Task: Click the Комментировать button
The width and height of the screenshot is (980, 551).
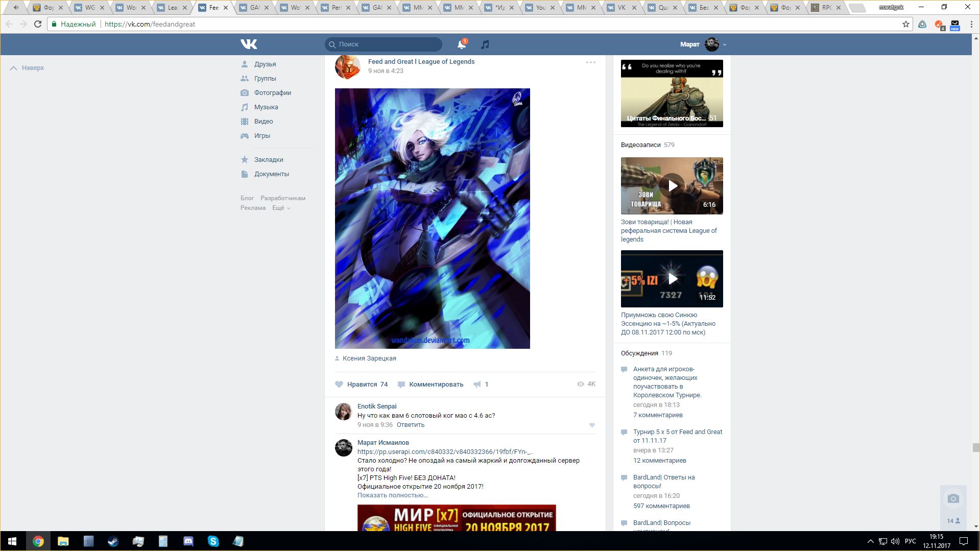Action: pyautogui.click(x=431, y=385)
